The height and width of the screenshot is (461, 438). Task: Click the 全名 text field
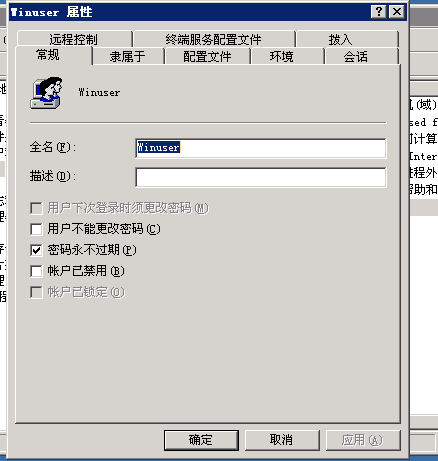pyautogui.click(x=261, y=148)
